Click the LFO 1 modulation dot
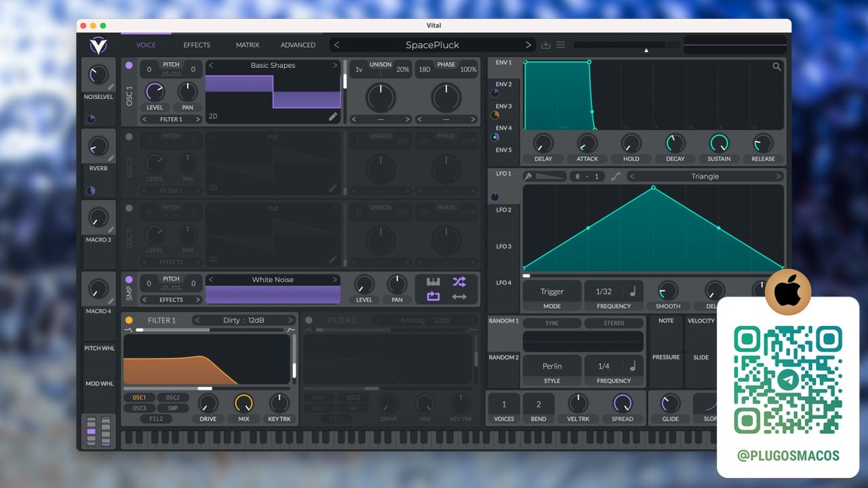Screen dimensions: 868x488 (495, 197)
